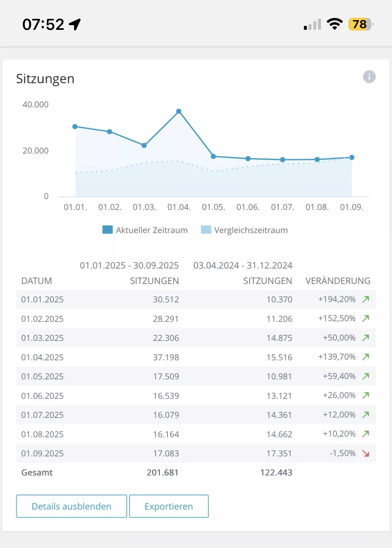
Task: Click comparison range 03.04.2024 - 31.12.2024
Action: [243, 265]
